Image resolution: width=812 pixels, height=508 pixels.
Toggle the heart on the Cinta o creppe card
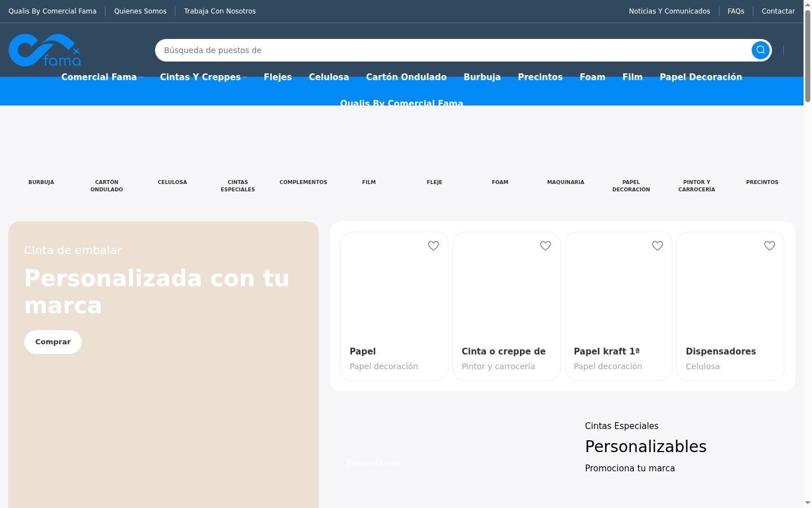point(545,246)
